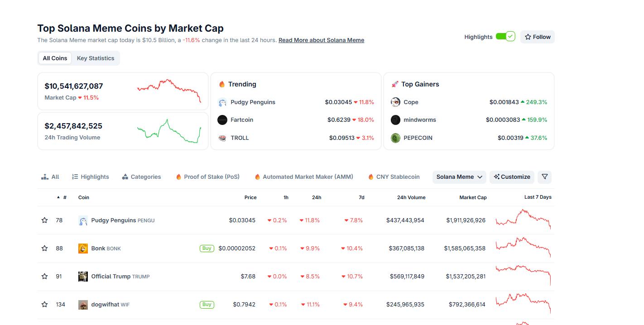Viewport: 644px width, 325px height.
Task: Favorite Bonk using its star
Action: click(x=44, y=249)
